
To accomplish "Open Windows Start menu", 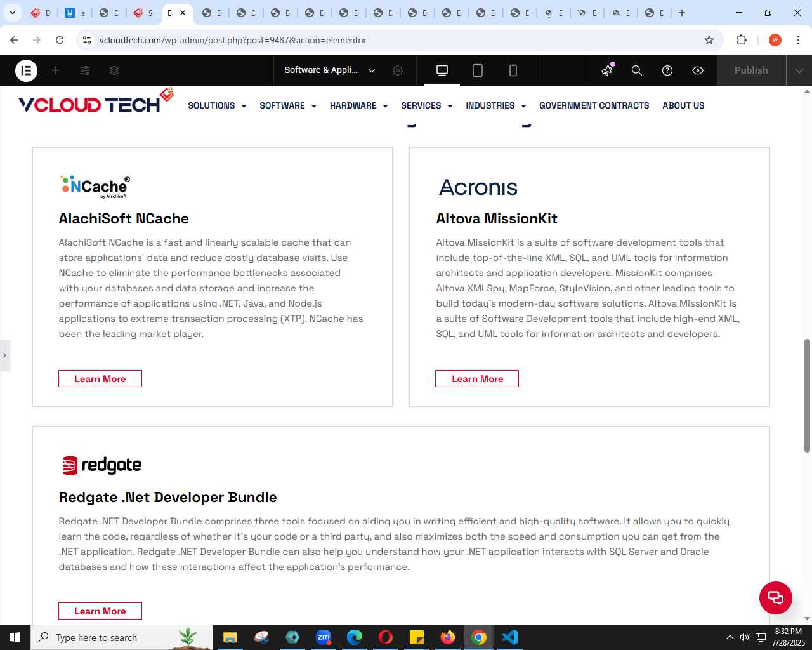I will click(15, 637).
